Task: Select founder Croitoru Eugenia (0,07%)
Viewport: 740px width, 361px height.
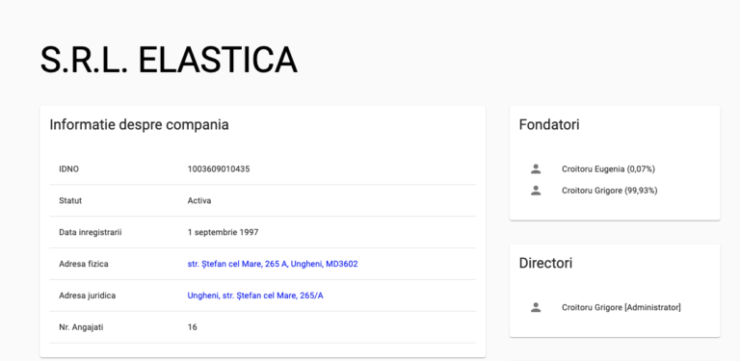Action: coord(608,169)
